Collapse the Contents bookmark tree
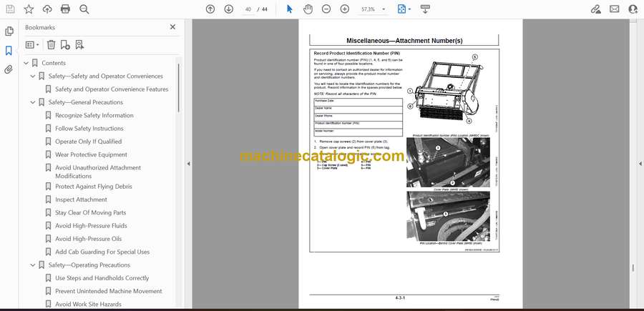Image resolution: width=644 pixels, height=311 pixels. [x=26, y=63]
